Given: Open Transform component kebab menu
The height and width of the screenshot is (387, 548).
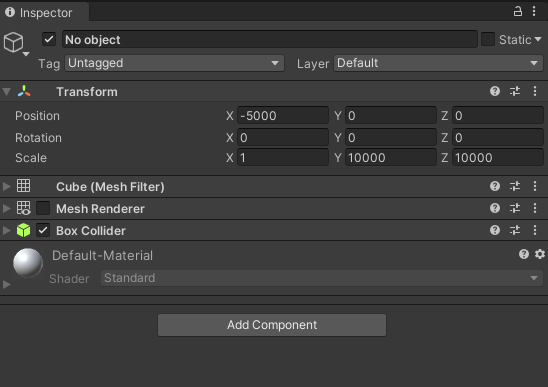Looking at the screenshot, I should coord(535,91).
